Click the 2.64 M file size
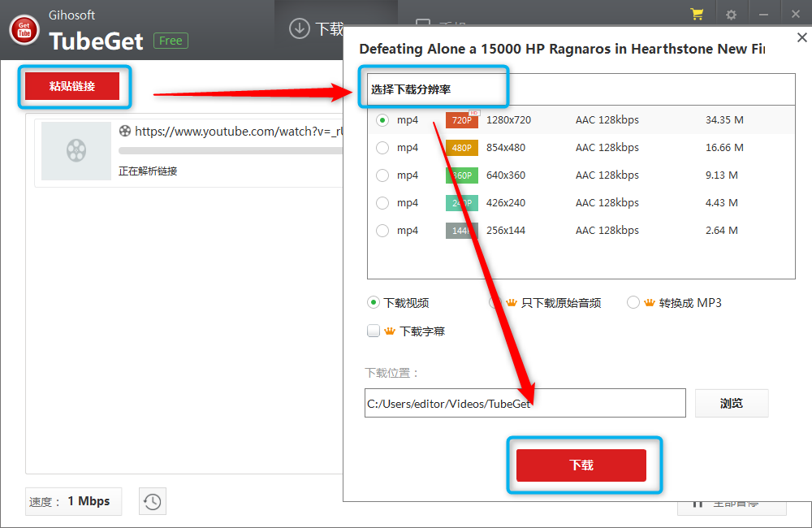 (721, 230)
